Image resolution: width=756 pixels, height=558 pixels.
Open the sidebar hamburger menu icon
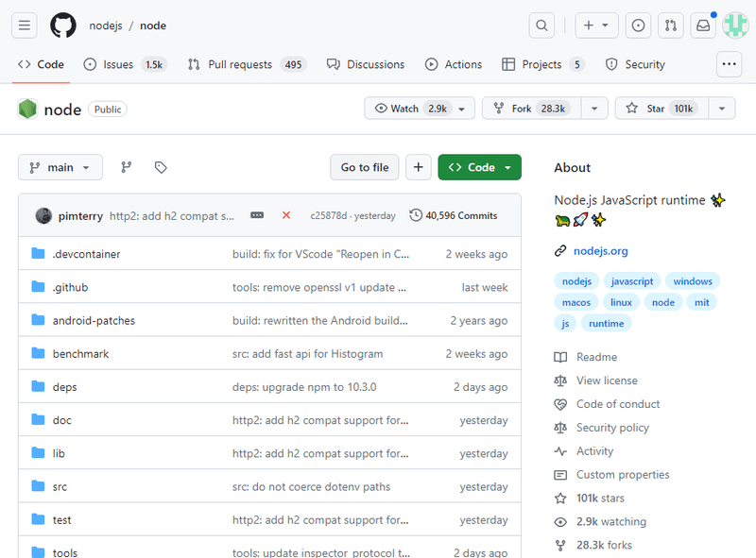[24, 25]
